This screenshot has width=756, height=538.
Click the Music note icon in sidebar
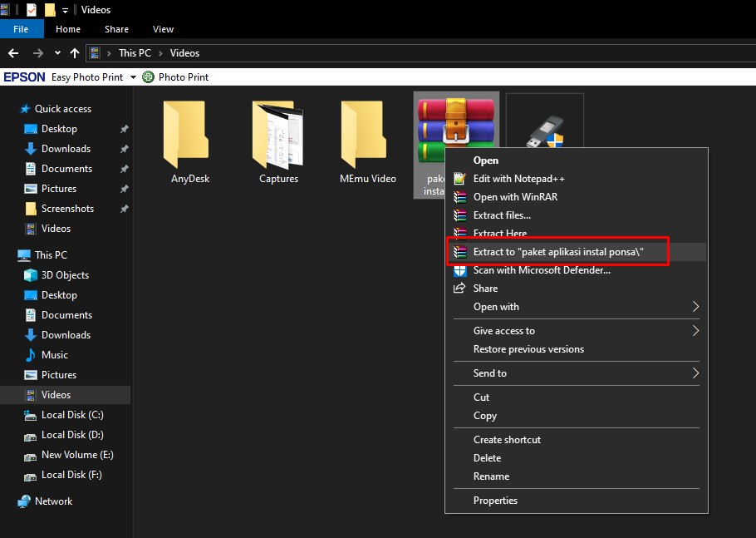tap(31, 355)
